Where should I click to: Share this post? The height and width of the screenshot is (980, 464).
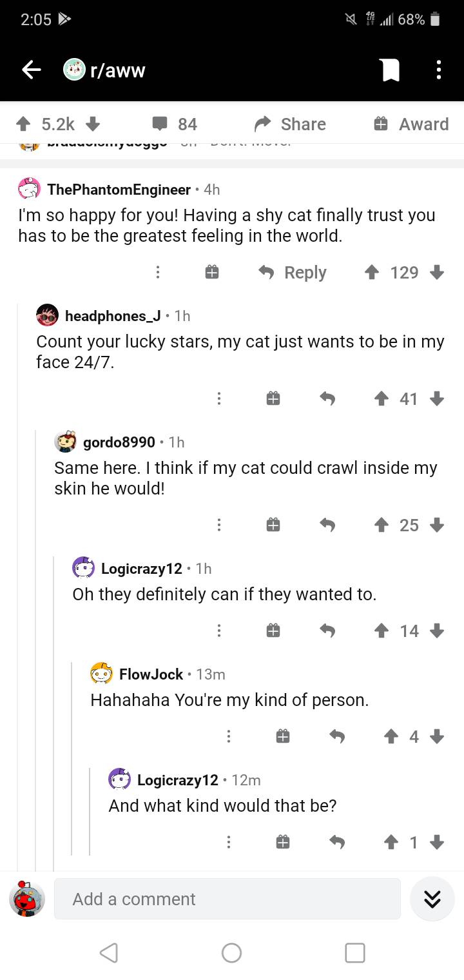pyautogui.click(x=291, y=124)
